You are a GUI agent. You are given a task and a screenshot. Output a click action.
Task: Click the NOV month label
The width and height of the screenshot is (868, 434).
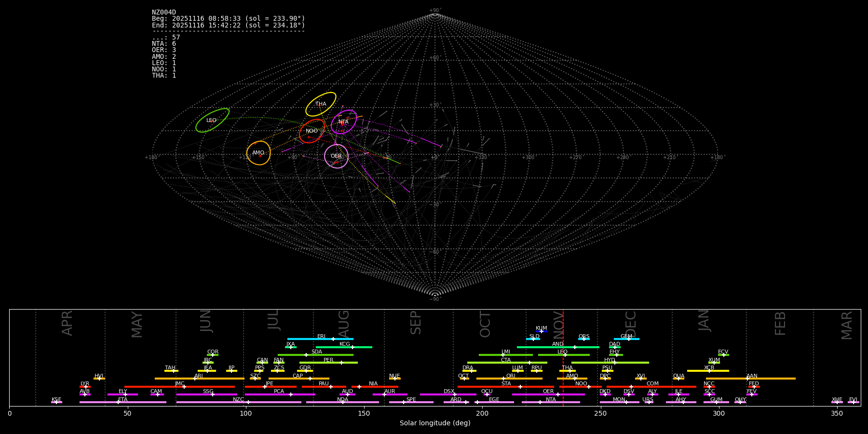click(558, 325)
